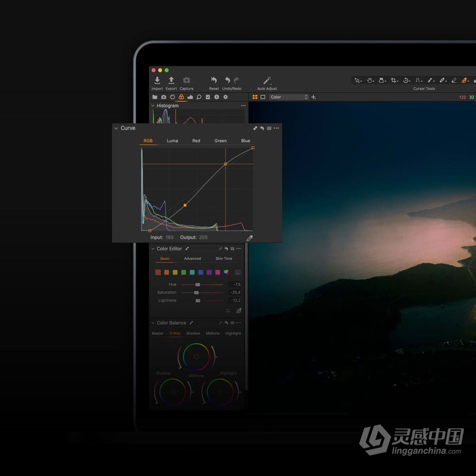476x476 pixels.
Task: Collapse the Histogram panel
Action: click(x=153, y=106)
